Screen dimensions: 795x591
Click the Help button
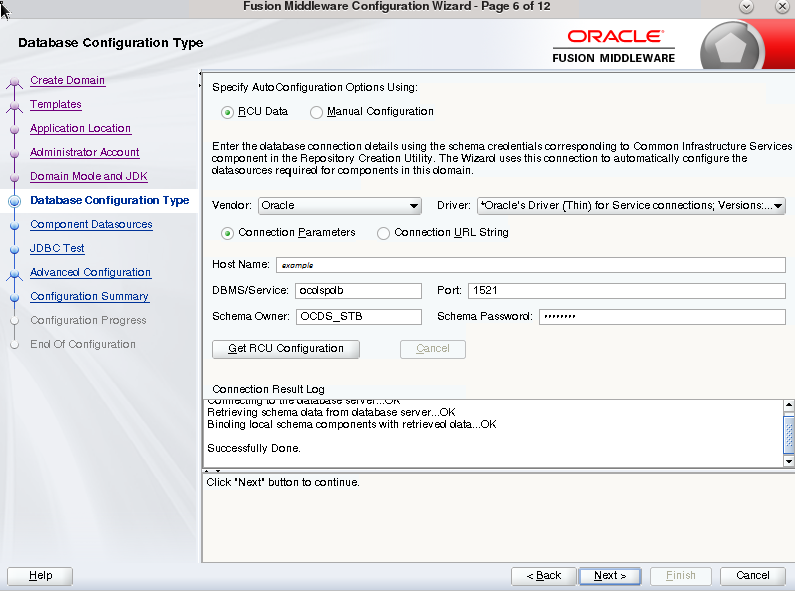pyautogui.click(x=40, y=576)
